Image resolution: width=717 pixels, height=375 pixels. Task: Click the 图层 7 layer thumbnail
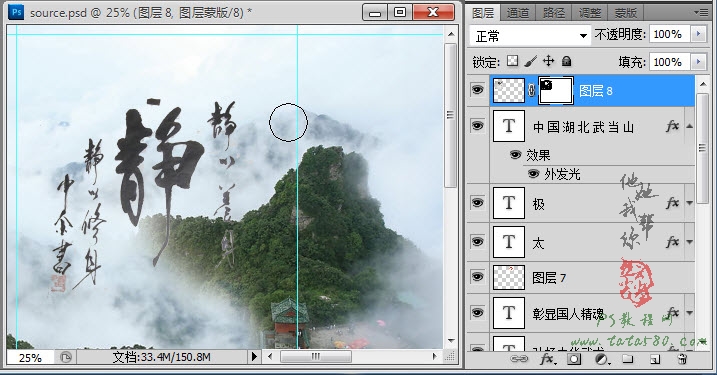[x=508, y=277]
